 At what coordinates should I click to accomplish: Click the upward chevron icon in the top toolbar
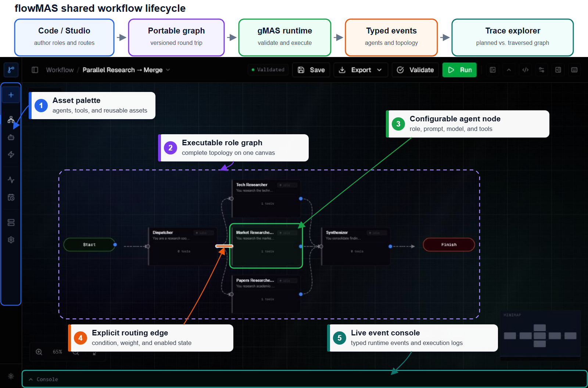(x=509, y=70)
